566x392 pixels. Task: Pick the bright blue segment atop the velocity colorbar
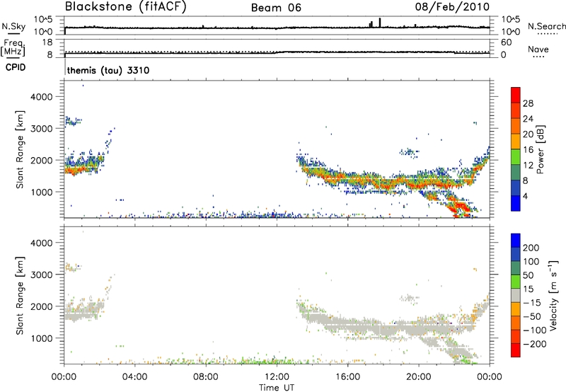pyautogui.click(x=516, y=241)
